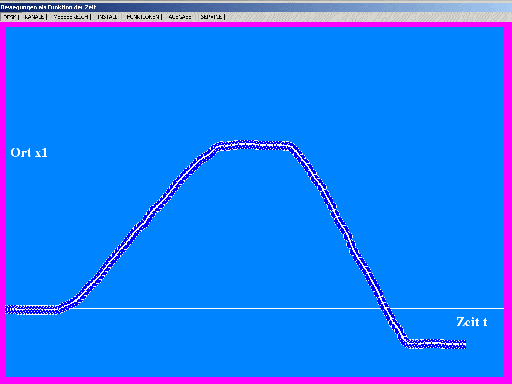Click the window title bar text
The height and width of the screenshot is (384, 512).
click(x=48, y=7)
